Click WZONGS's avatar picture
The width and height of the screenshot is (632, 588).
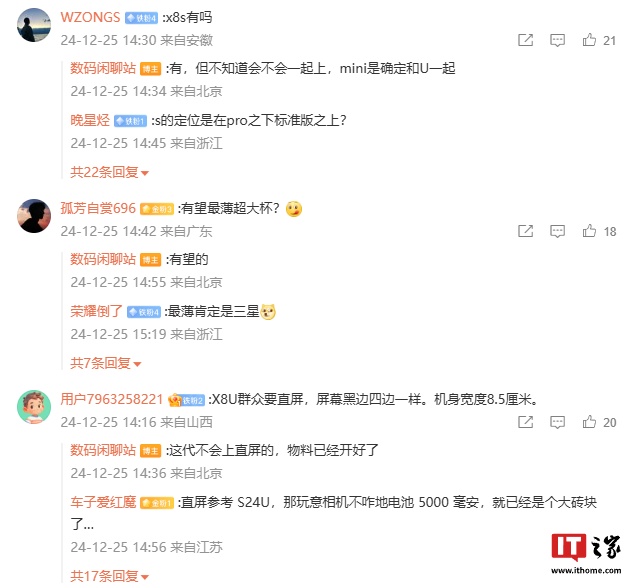34,25
